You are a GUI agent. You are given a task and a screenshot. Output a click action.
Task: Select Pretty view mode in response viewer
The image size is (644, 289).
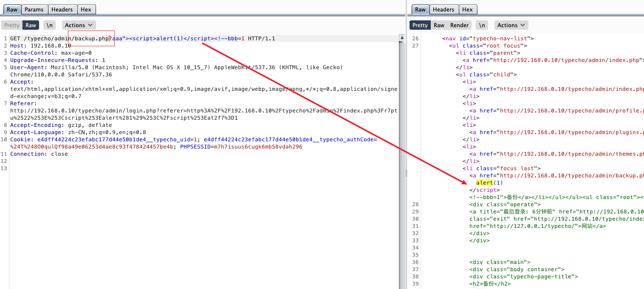click(420, 25)
